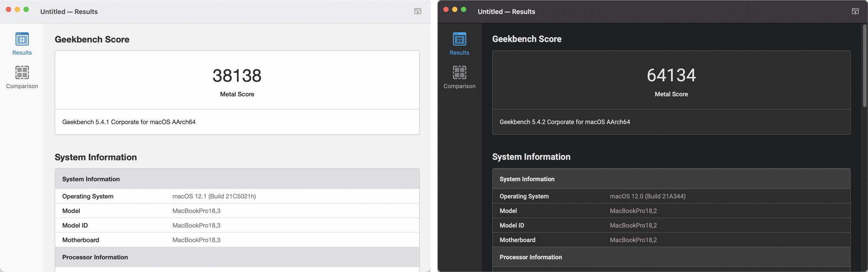The height and width of the screenshot is (272, 868).
Task: Click the 38138 Metal score value
Action: [x=237, y=76]
